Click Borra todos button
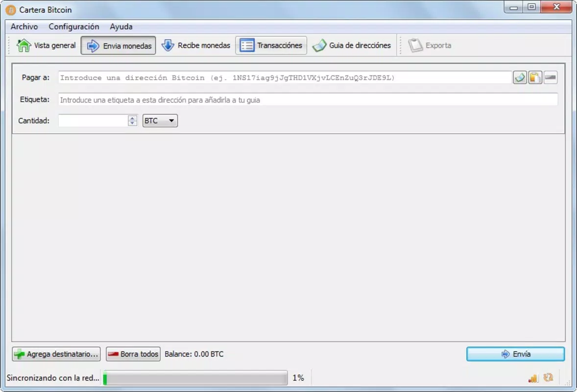The height and width of the screenshot is (392, 577). pos(133,354)
